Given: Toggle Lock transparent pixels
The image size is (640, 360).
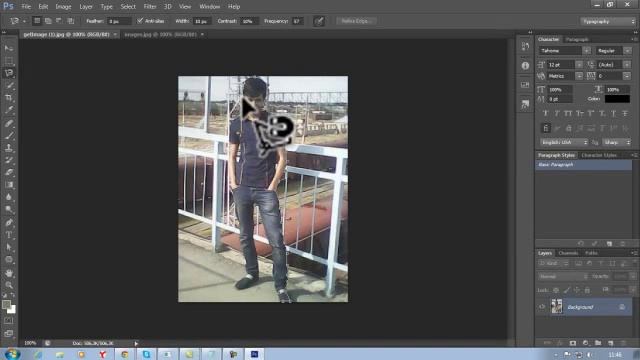Looking at the screenshot, I should [x=556, y=290].
